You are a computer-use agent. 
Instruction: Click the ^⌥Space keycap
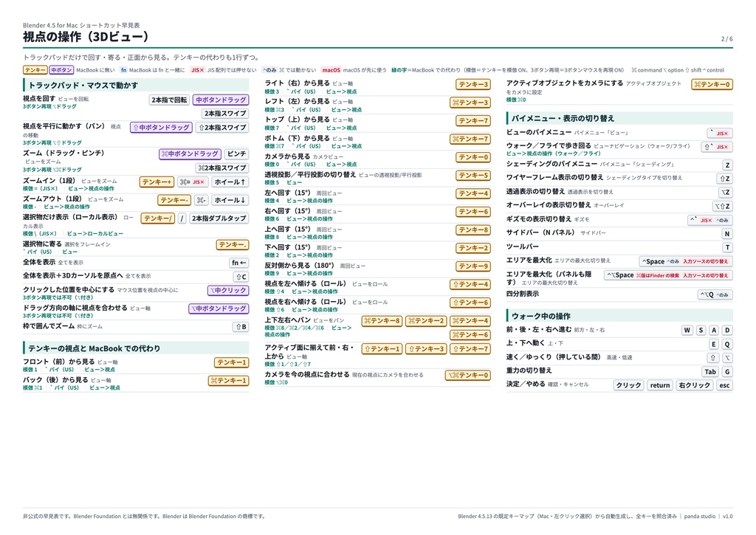668,275
